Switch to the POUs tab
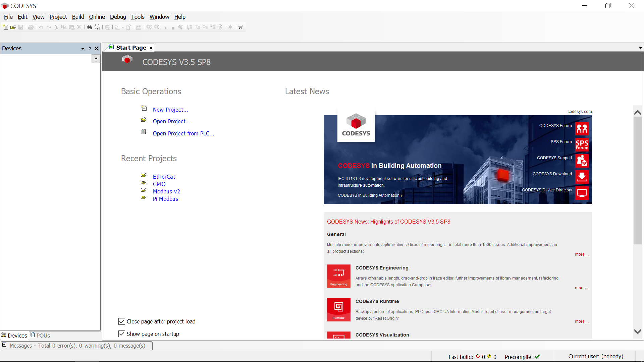The height and width of the screenshot is (362, 644). pyautogui.click(x=40, y=336)
